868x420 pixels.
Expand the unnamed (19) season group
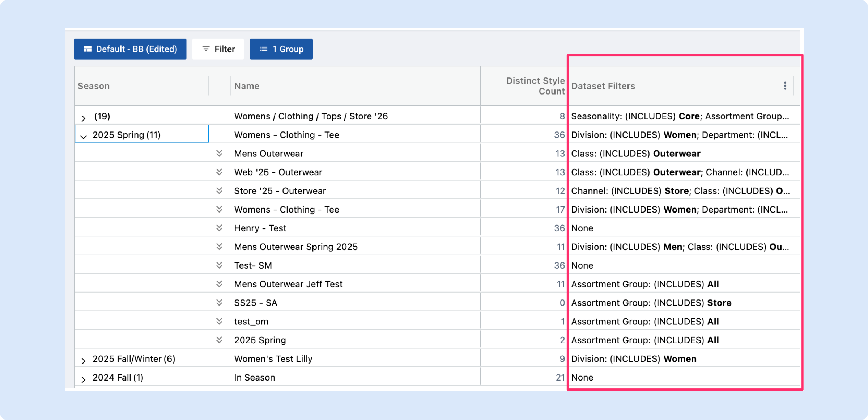(84, 118)
